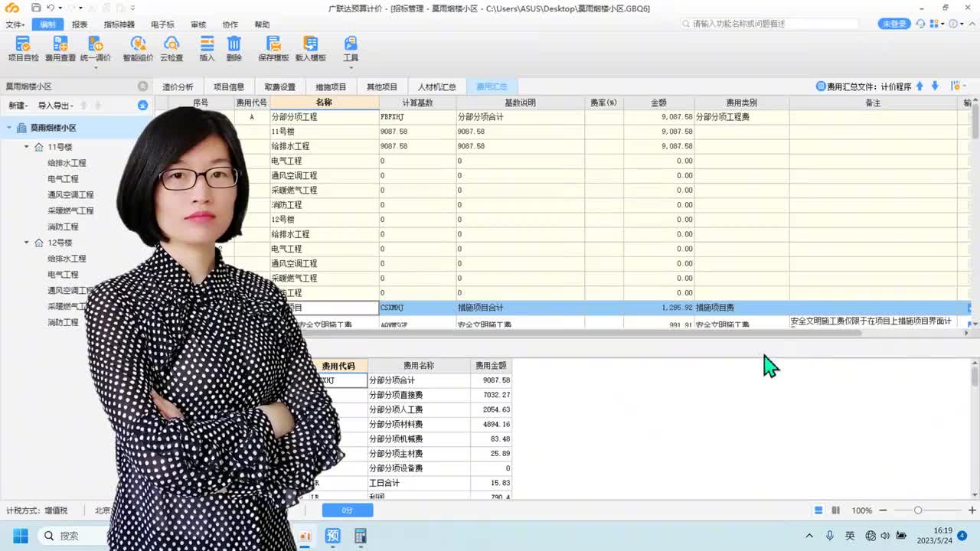The image size is (980, 551).
Task: Collapse the 11号楼 tree node
Action: [27, 147]
